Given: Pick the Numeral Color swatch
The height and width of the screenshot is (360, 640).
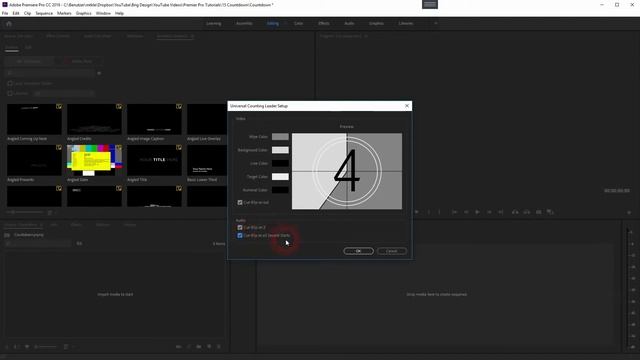Looking at the screenshot, I should pyautogui.click(x=280, y=190).
